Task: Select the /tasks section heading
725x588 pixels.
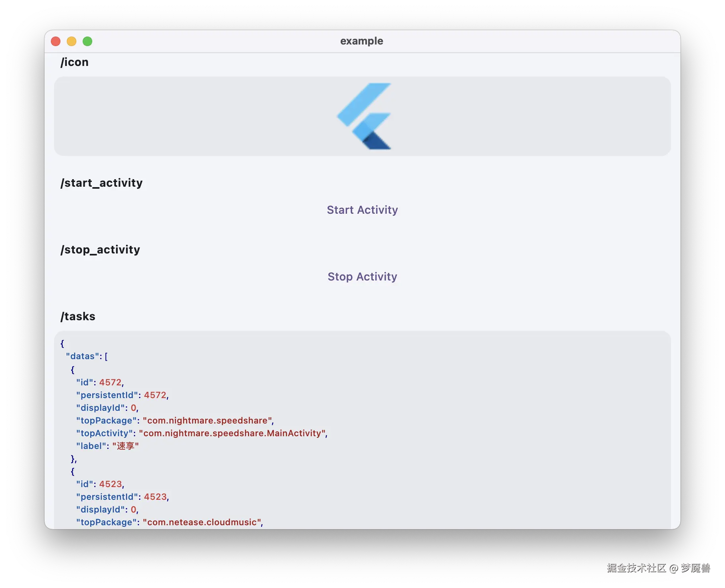Action: coord(78,316)
